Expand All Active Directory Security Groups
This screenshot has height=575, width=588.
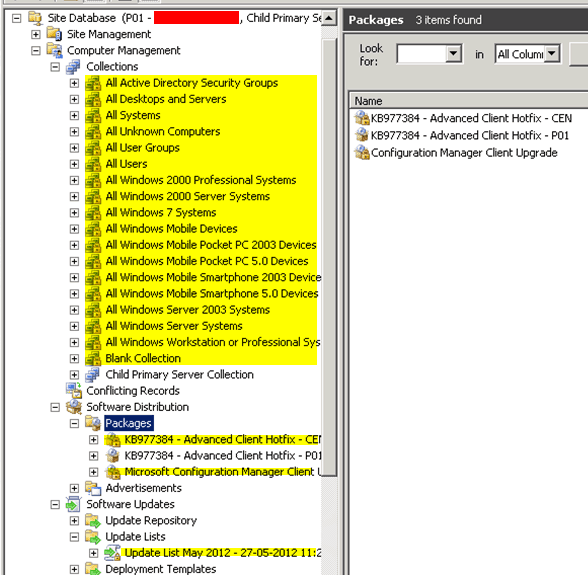(x=74, y=83)
